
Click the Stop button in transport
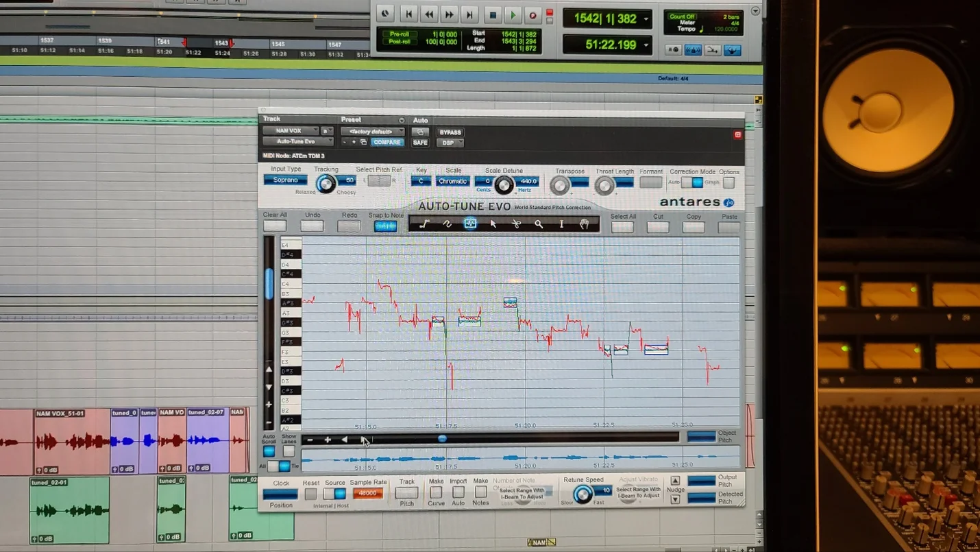pos(492,14)
